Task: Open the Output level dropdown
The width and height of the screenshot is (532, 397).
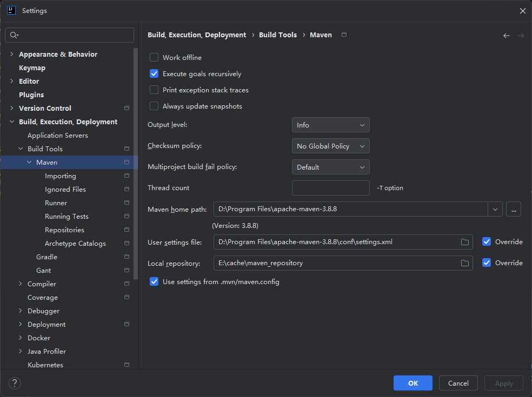Action: coord(330,125)
